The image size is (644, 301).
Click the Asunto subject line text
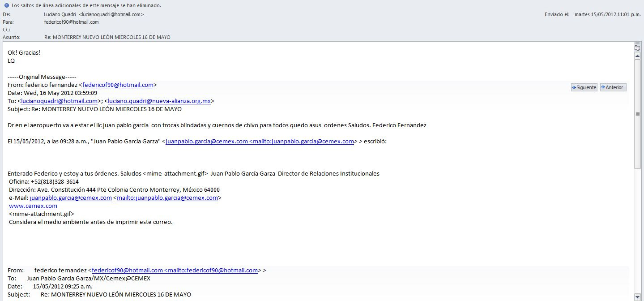[107, 37]
